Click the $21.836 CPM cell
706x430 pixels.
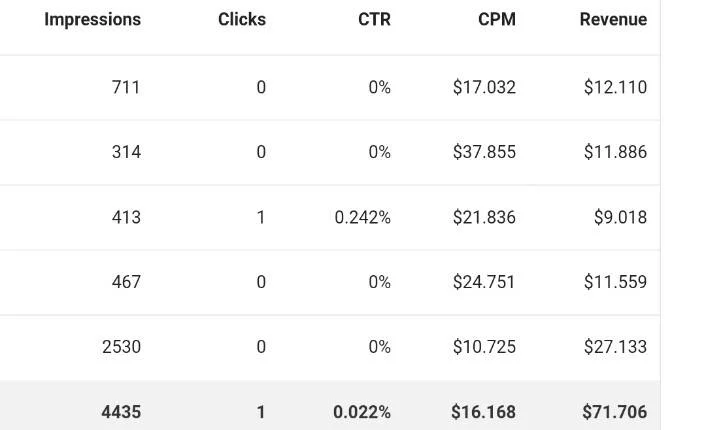point(484,217)
